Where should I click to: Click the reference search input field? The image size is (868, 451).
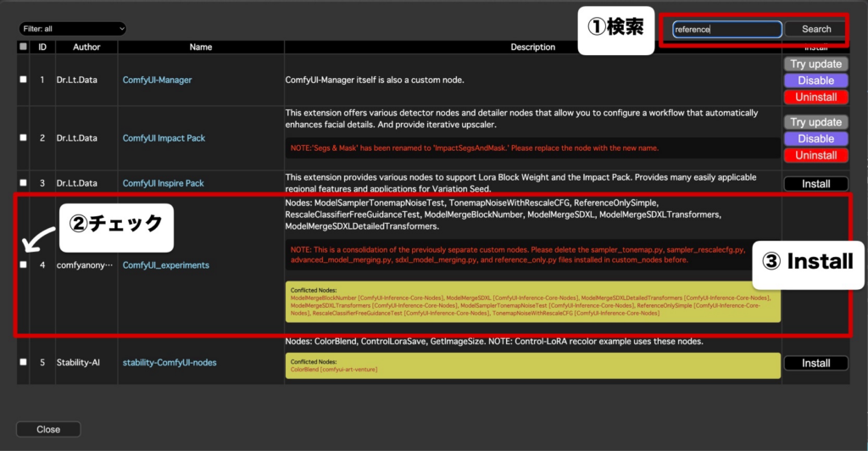(x=726, y=30)
